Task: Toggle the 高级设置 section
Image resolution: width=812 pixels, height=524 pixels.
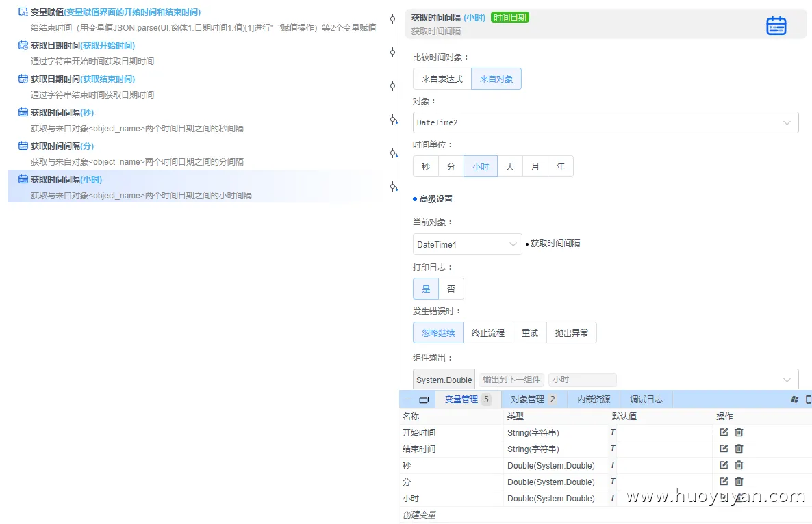Action: tap(433, 198)
